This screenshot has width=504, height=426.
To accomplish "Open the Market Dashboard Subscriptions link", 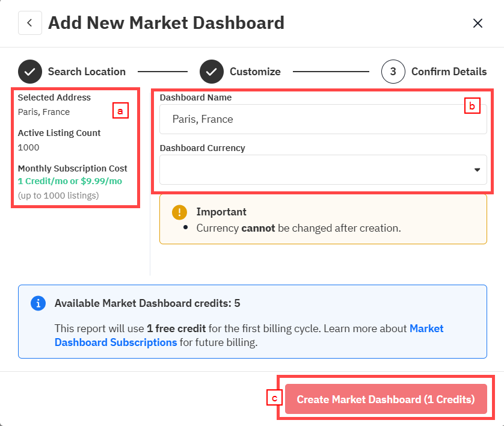I will [x=249, y=335].
